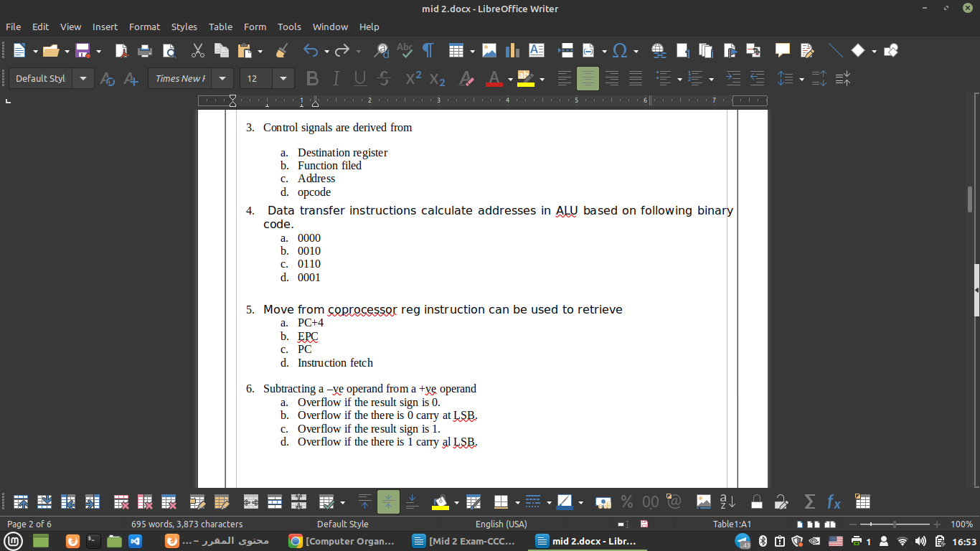Toggle formatting marks display

point(428,50)
